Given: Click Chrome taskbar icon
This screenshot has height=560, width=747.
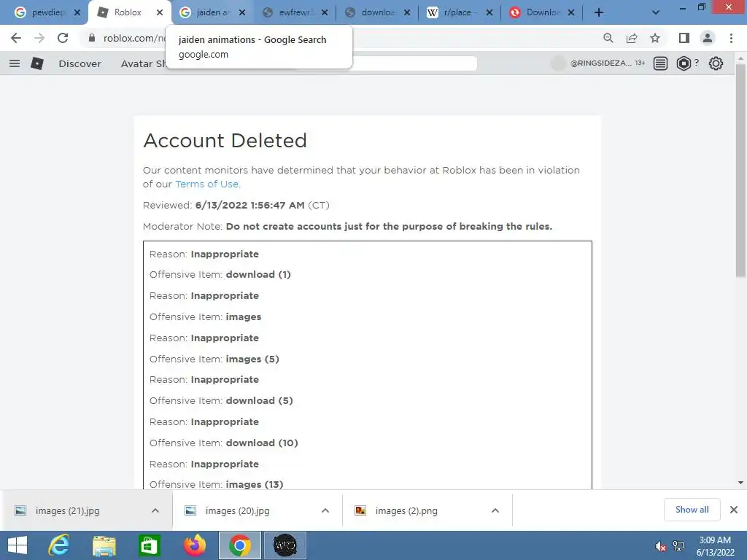Looking at the screenshot, I should coord(239,545).
